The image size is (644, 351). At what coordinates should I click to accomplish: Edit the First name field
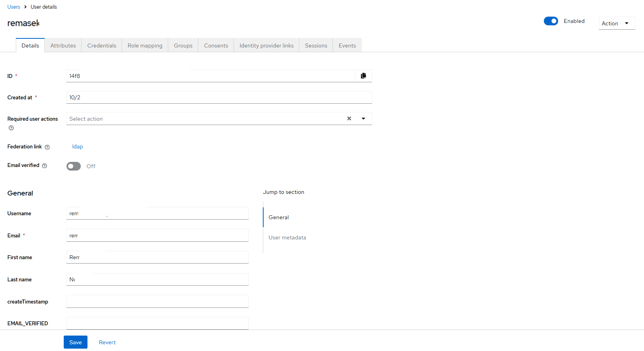[x=158, y=257]
